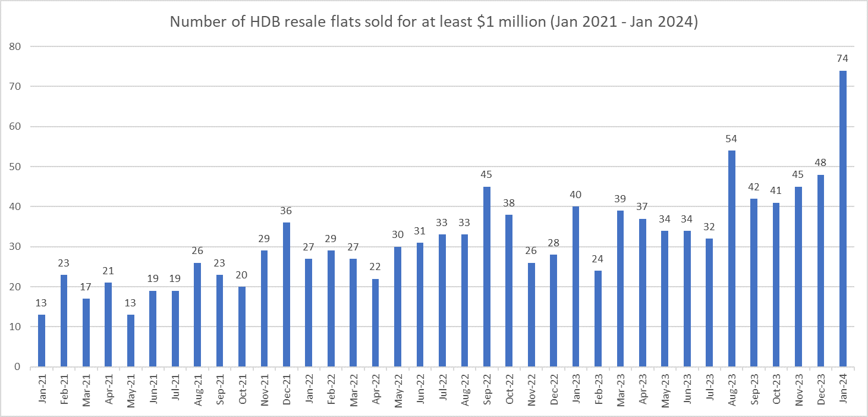Select the 32 data label above Jul-23
868x417 pixels.
pos(709,227)
